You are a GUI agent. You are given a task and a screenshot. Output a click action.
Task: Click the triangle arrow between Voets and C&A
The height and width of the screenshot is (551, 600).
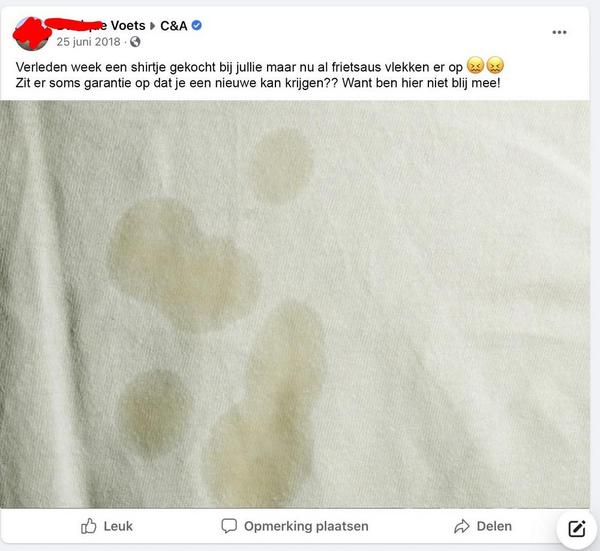(x=153, y=26)
